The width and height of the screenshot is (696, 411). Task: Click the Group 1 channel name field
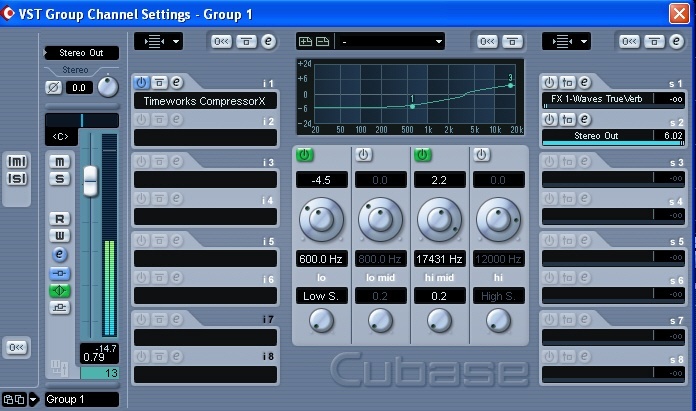[82, 399]
